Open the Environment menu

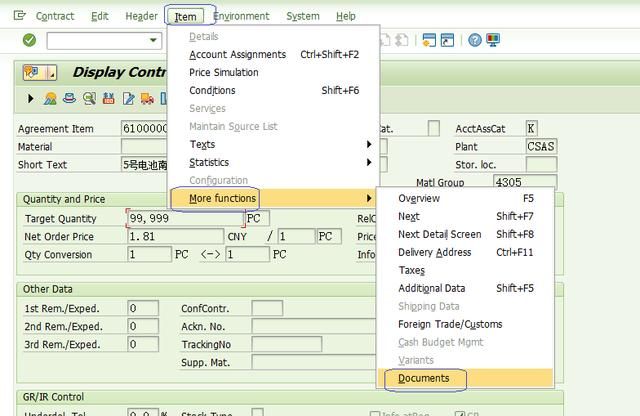(x=241, y=16)
